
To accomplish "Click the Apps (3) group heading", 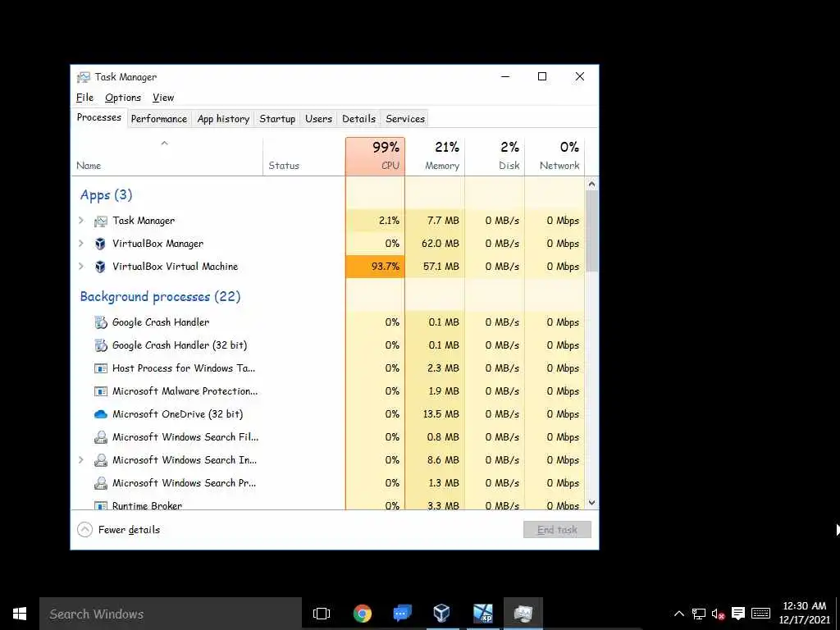I will pyautogui.click(x=106, y=194).
